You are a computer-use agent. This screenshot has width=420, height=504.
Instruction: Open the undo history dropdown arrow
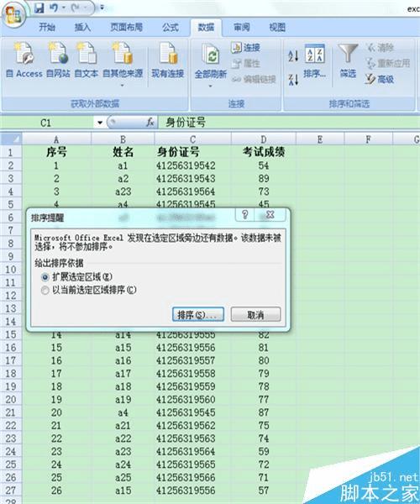(64, 8)
